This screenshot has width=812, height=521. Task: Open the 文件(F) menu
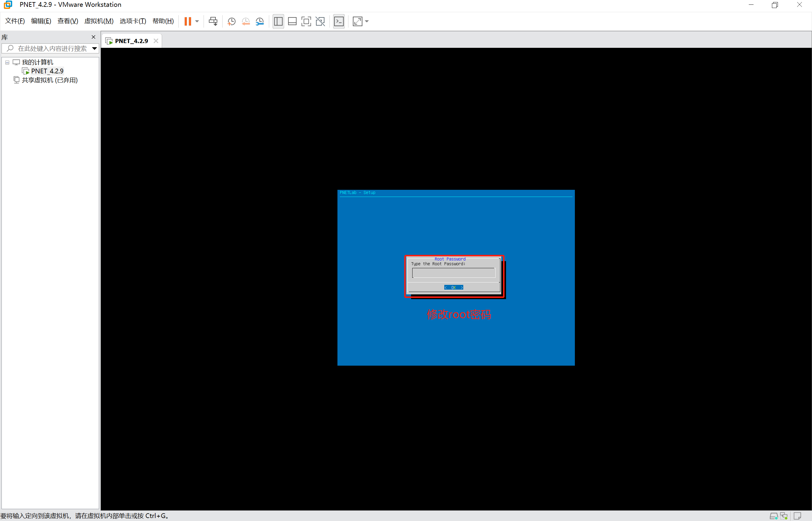(15, 21)
